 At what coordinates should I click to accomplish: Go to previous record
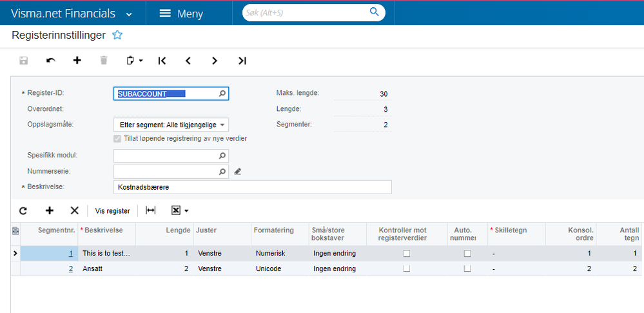coord(188,61)
